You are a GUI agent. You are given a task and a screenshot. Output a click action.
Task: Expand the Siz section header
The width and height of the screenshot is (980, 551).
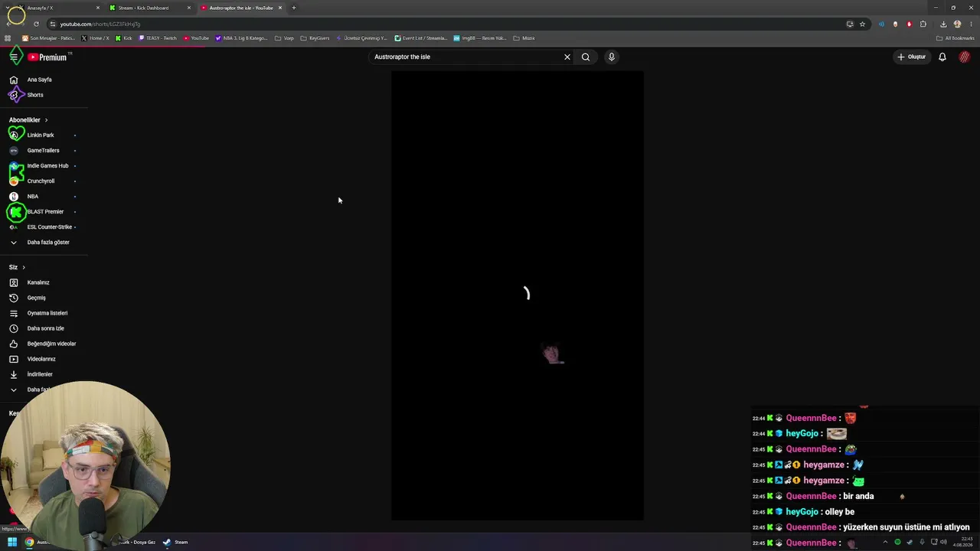tap(18, 267)
